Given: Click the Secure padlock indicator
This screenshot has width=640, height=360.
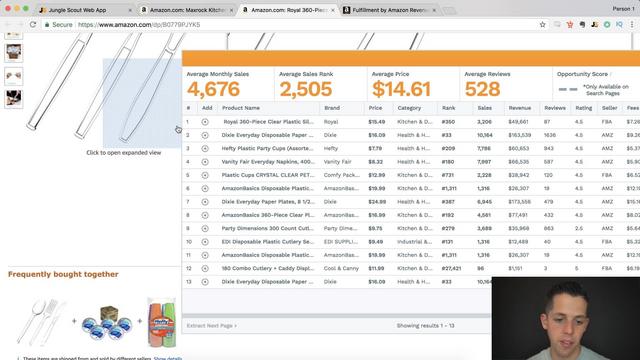Looking at the screenshot, I should coord(58,24).
